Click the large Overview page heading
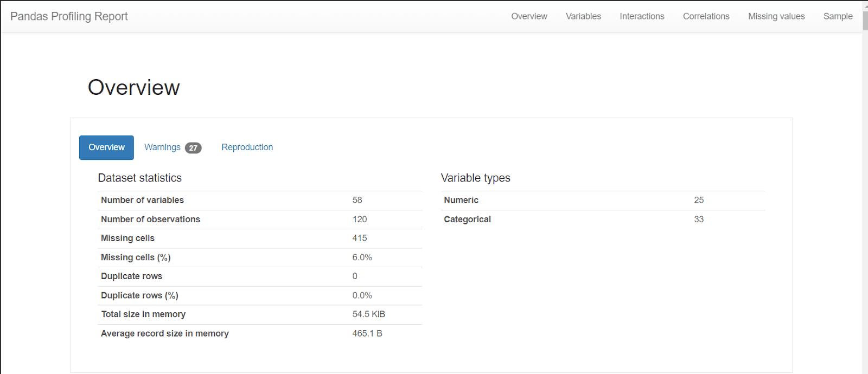Viewport: 868px width, 374px height. coord(133,88)
